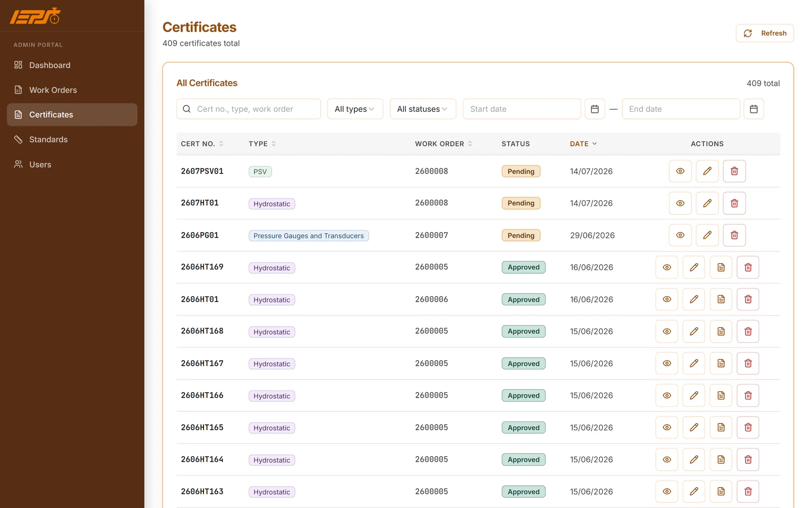Click Approved status of 2606HT01
Screen dimensions: 812x508
click(523, 299)
